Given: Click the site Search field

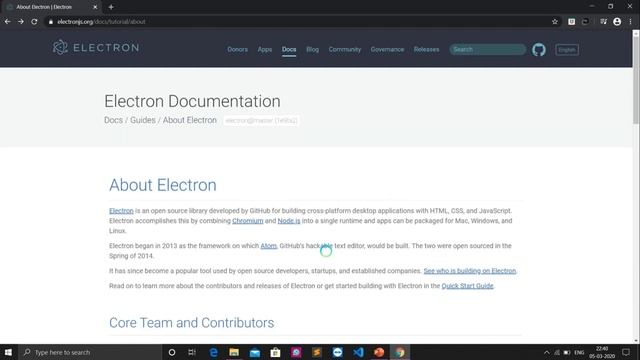Looking at the screenshot, I should [x=488, y=49].
